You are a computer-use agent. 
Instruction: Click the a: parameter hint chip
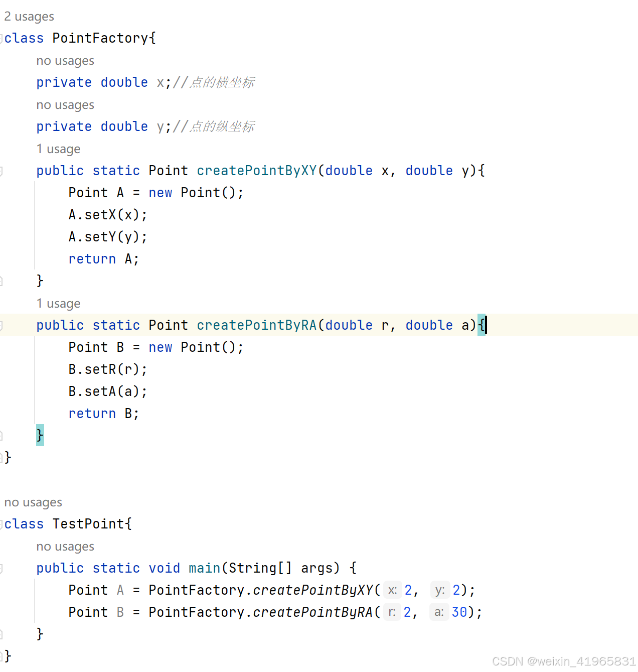[438, 612]
